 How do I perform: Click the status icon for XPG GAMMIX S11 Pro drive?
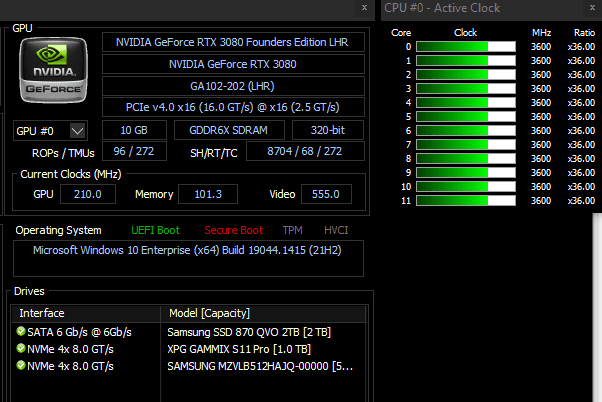tap(21, 348)
